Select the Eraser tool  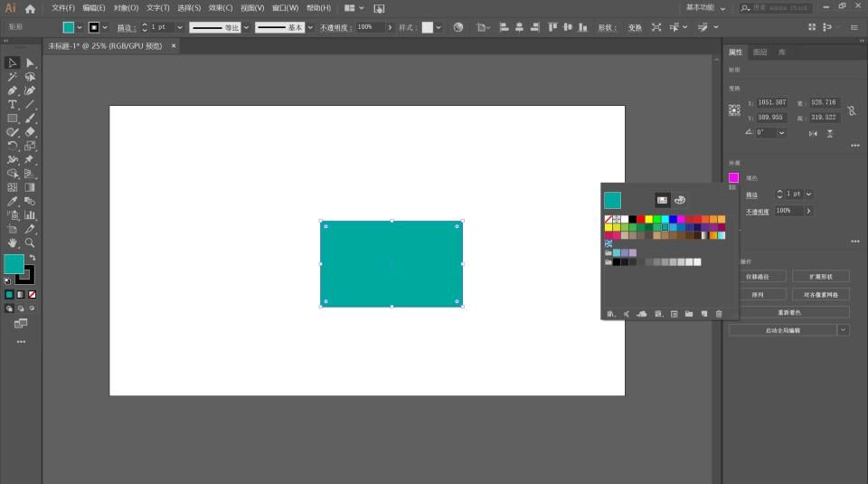(x=30, y=132)
